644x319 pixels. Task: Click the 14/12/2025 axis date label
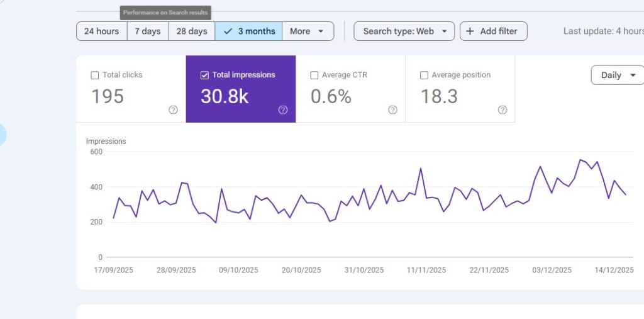(x=614, y=270)
